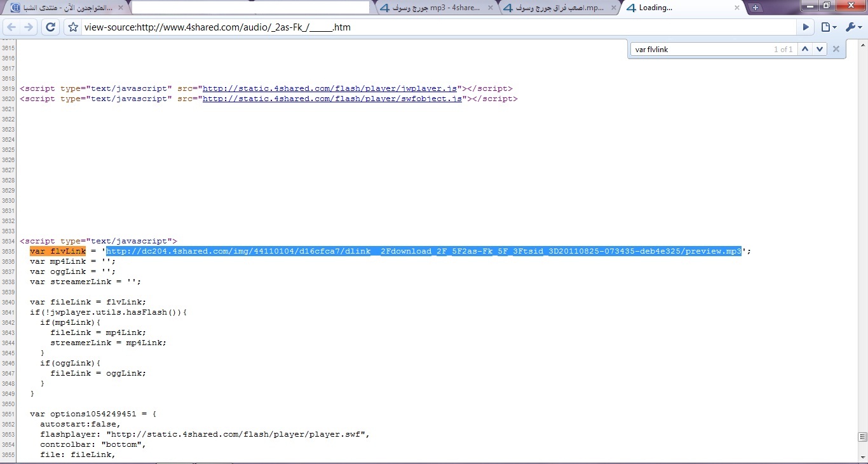Image resolution: width=868 pixels, height=464 pixels.
Task: Click the vertical scrollbar down arrow
Action: (x=862, y=457)
